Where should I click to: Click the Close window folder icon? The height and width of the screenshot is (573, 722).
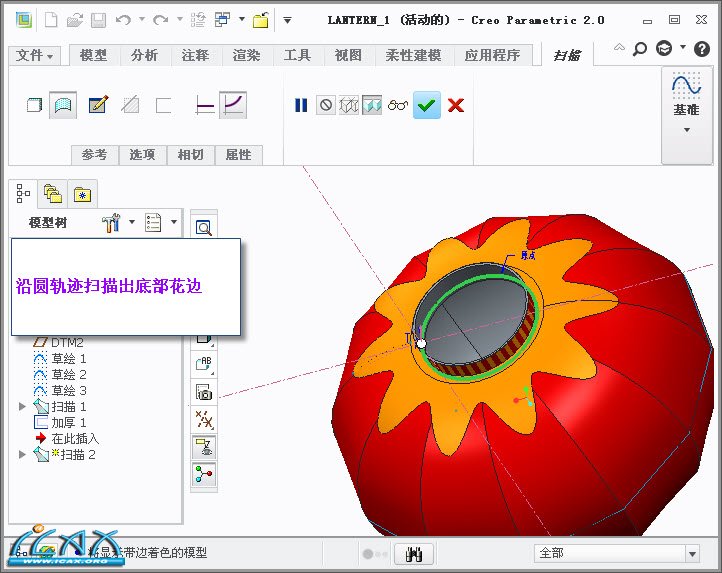click(x=261, y=20)
